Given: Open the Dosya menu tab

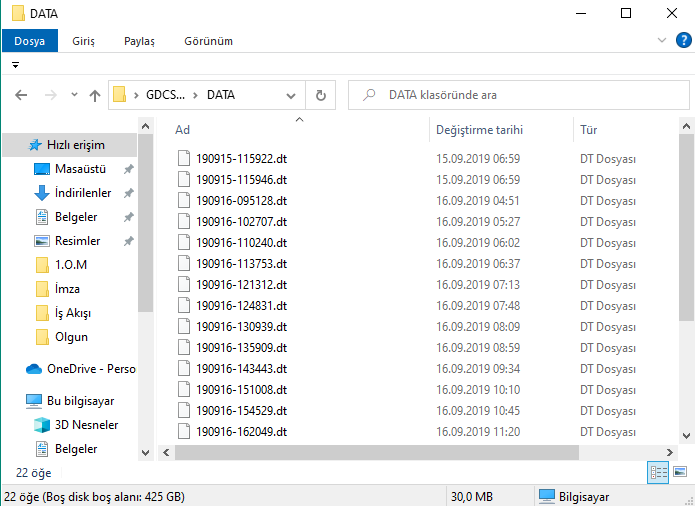Looking at the screenshot, I should [x=29, y=41].
